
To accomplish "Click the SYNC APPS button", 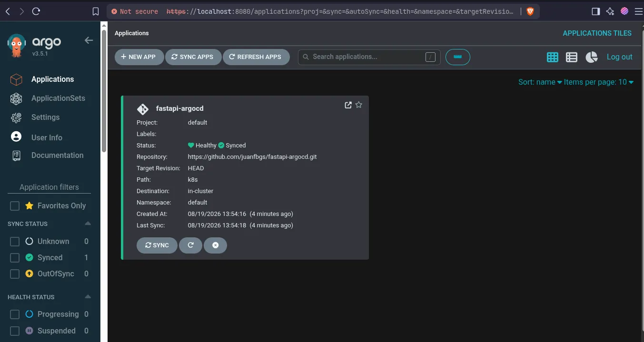I will [x=193, y=57].
